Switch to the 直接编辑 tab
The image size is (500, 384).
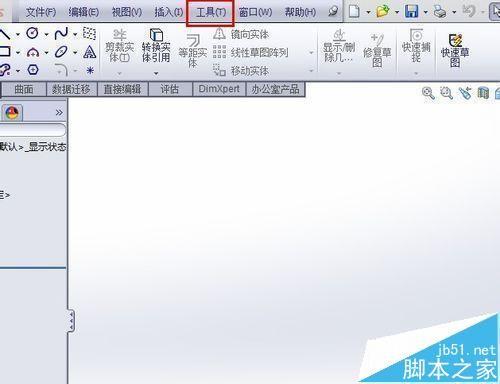(122, 89)
